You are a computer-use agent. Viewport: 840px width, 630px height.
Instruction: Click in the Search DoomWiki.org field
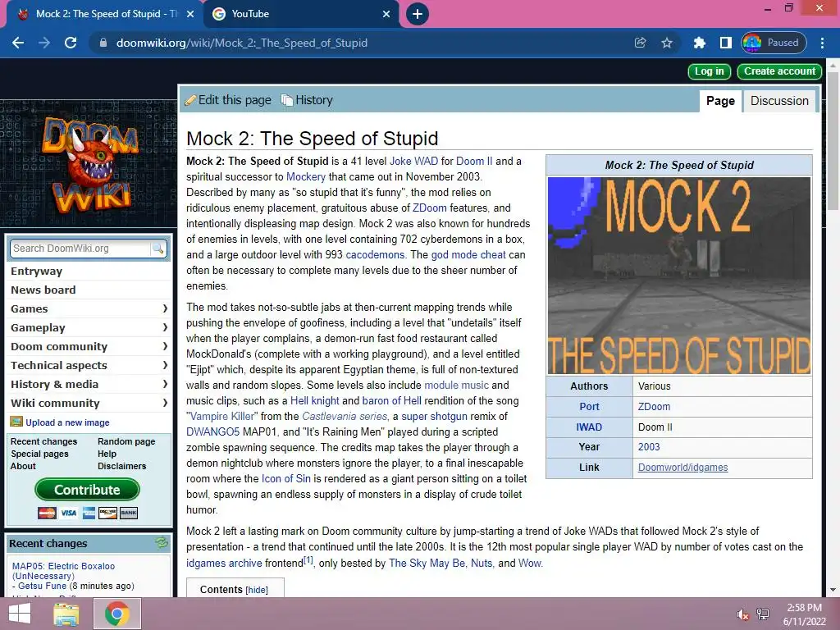tap(80, 249)
